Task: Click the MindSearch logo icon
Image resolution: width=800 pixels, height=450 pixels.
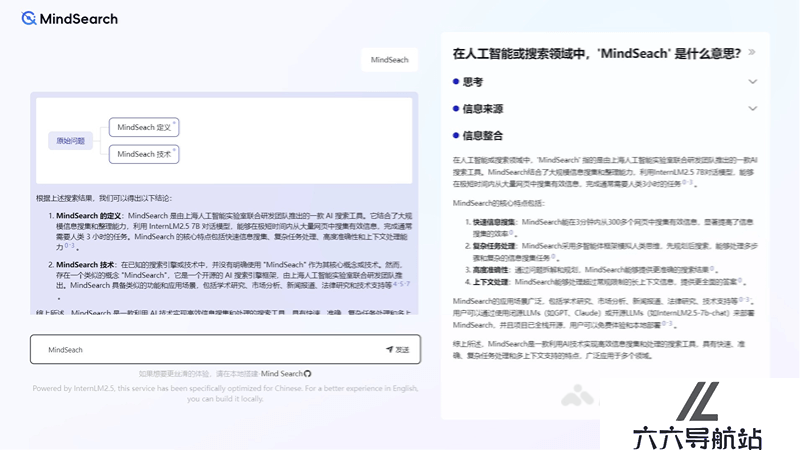Action: coord(29,18)
